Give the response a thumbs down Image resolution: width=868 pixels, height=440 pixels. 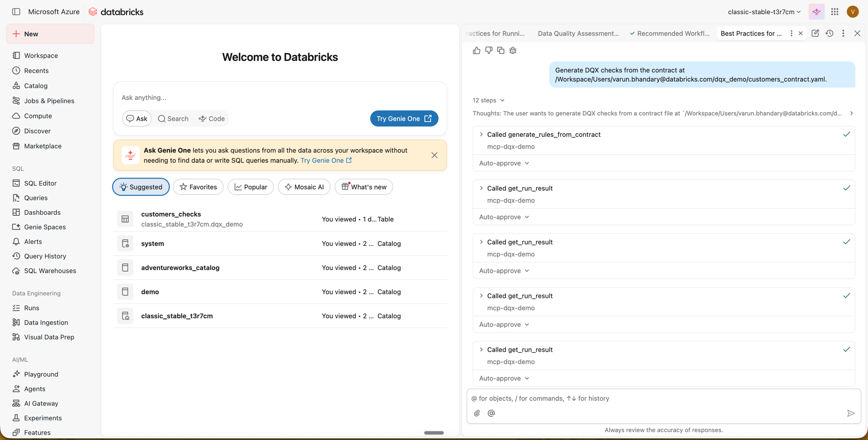[x=489, y=50]
